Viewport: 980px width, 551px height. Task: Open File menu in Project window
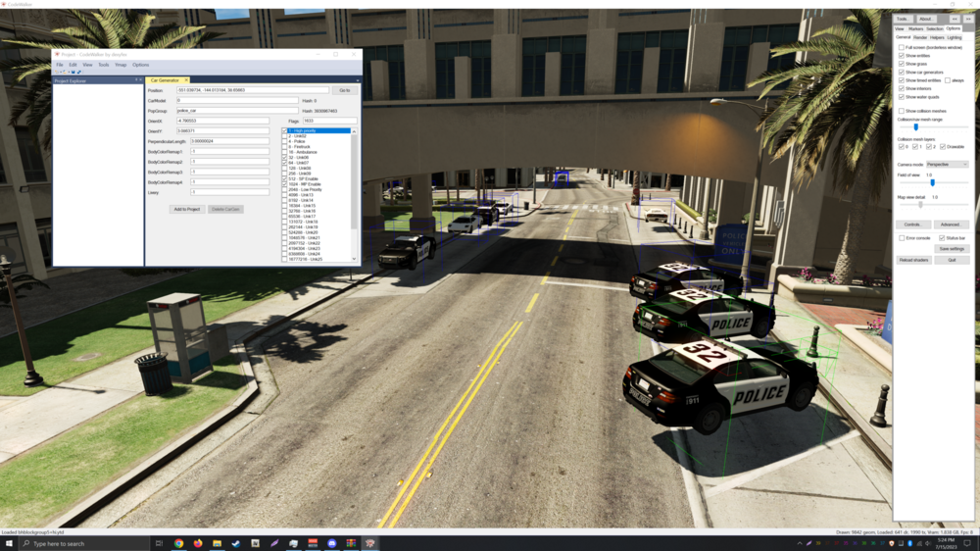(x=60, y=65)
